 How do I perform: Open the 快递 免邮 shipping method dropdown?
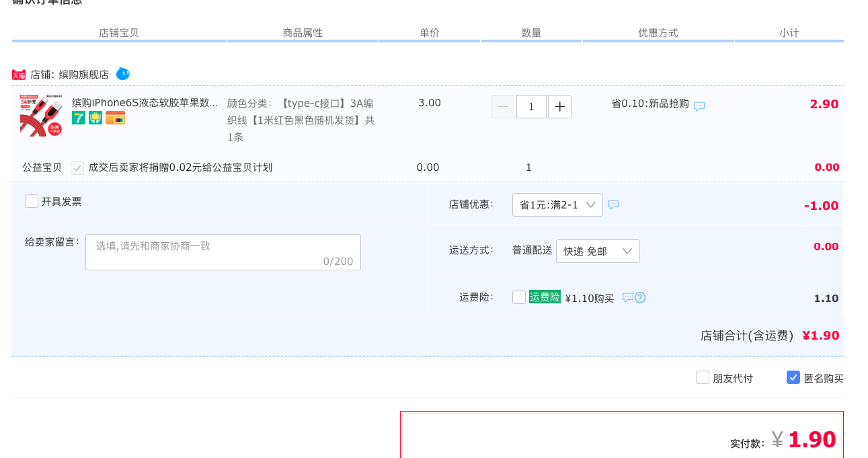(x=598, y=251)
